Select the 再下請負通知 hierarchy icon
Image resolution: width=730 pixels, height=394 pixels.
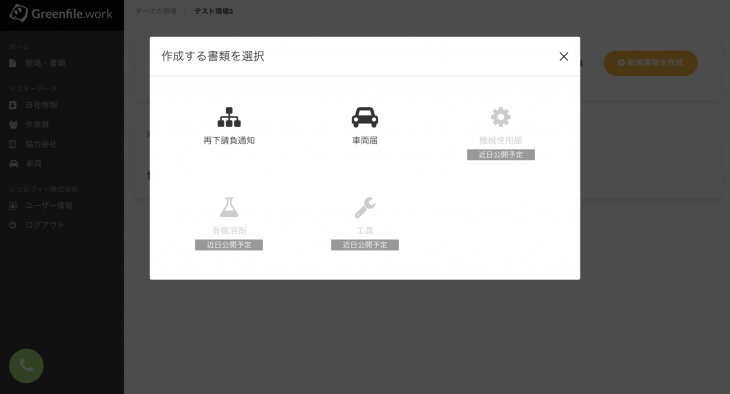click(229, 117)
